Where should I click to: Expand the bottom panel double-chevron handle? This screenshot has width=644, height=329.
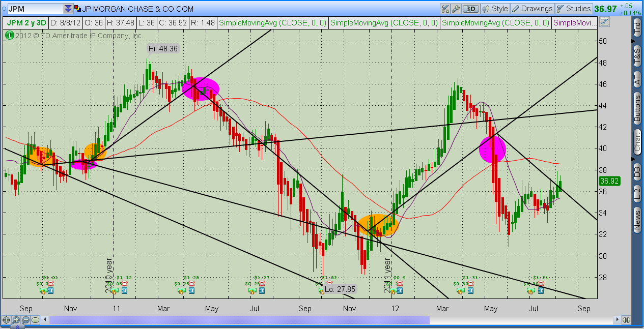(17, 327)
